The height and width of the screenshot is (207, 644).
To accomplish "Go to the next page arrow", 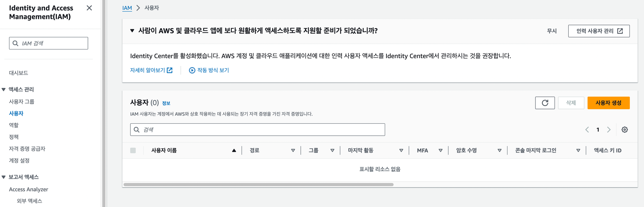I will tap(609, 130).
